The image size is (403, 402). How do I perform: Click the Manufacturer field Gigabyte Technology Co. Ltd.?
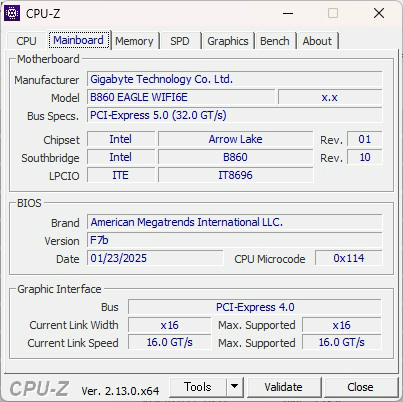point(235,79)
